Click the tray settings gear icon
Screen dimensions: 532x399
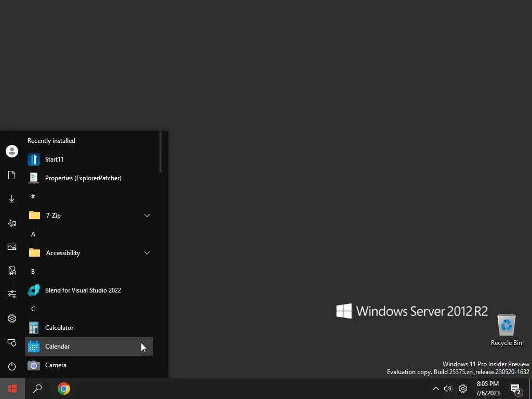[x=463, y=389]
